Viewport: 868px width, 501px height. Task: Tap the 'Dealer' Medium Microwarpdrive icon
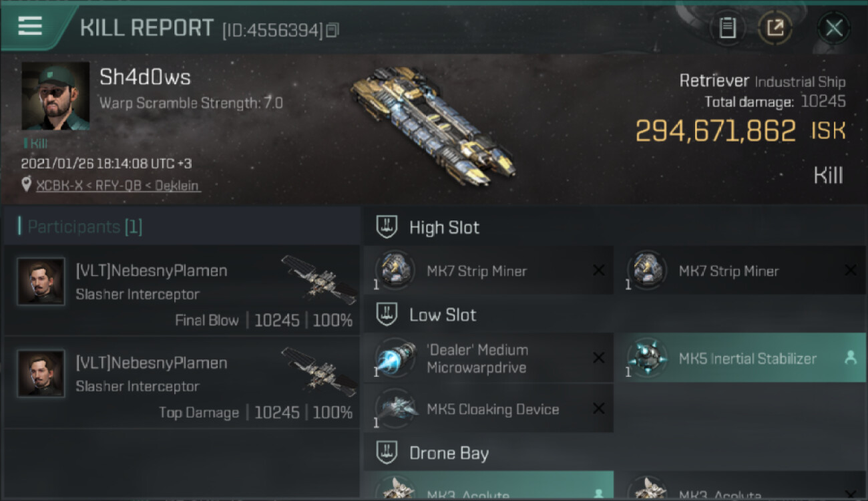tap(395, 359)
